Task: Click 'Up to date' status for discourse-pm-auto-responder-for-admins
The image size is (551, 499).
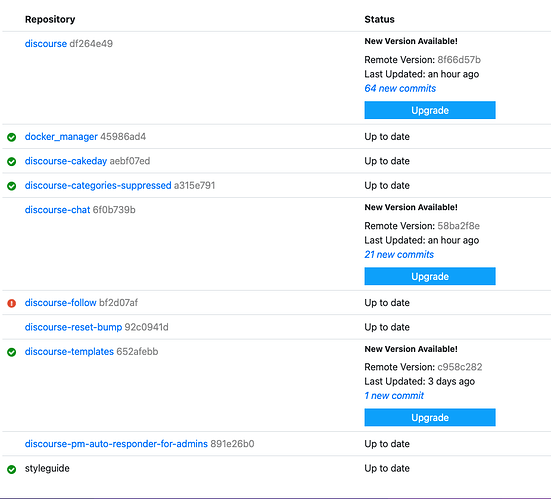Action: coord(387,444)
